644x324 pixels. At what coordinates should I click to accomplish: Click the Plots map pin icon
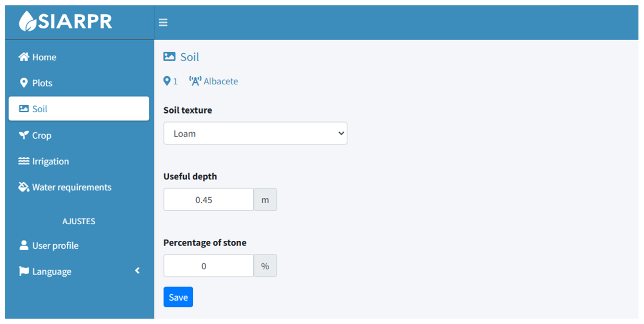24,83
